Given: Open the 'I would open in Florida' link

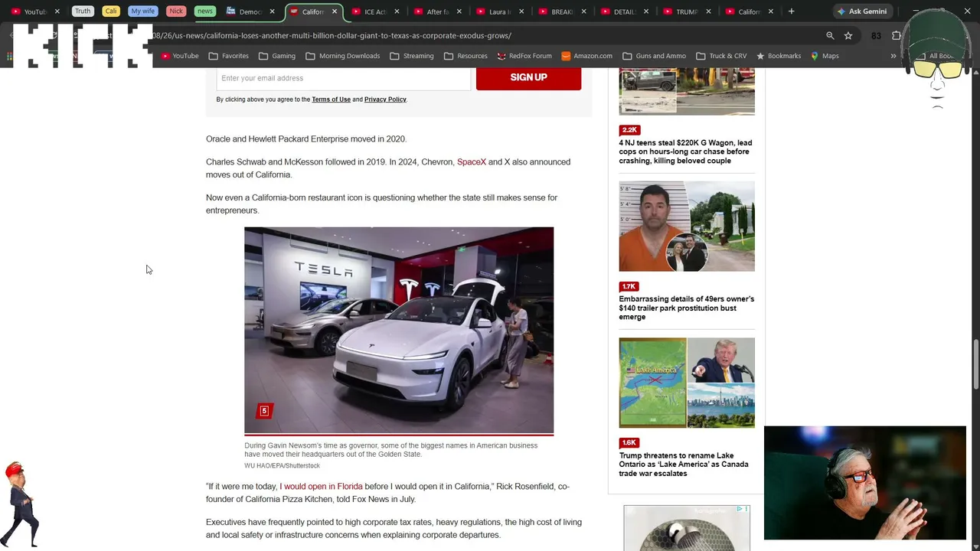Looking at the screenshot, I should 321,487.
